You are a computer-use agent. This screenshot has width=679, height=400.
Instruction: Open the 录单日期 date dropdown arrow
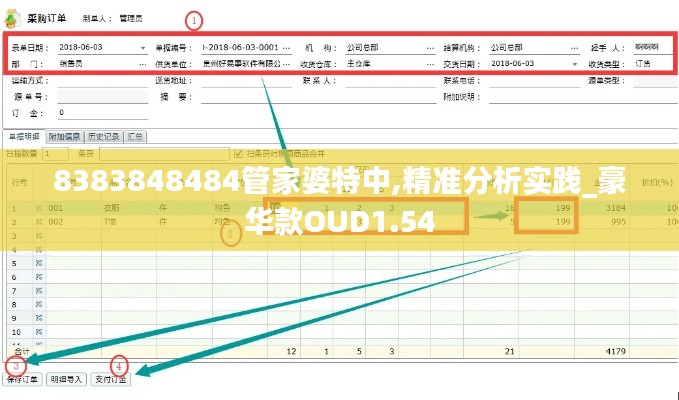[x=143, y=48]
